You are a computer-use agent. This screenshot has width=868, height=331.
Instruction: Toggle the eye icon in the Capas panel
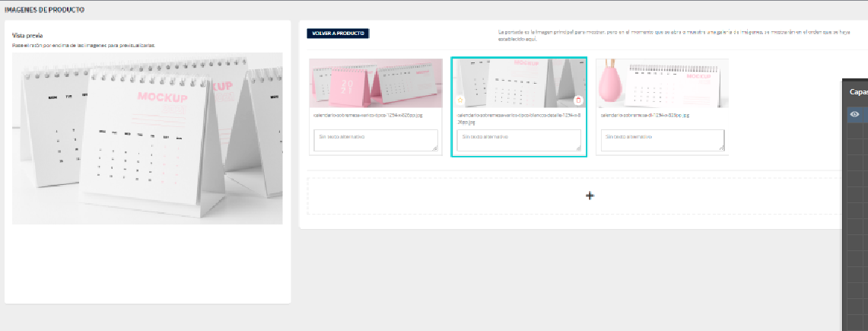855,114
